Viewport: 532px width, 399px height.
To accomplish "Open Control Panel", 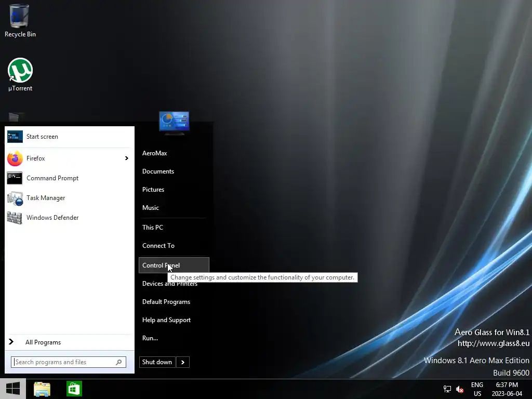I will coord(174,265).
